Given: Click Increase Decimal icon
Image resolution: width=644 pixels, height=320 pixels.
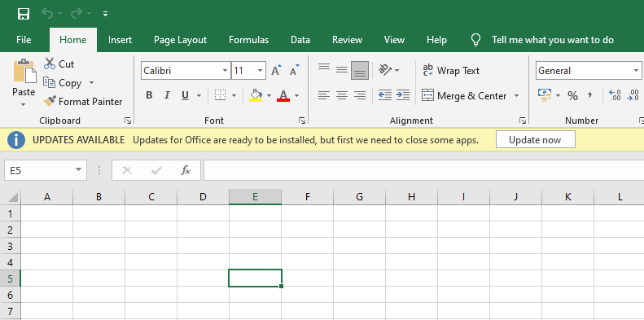Looking at the screenshot, I should 616,96.
